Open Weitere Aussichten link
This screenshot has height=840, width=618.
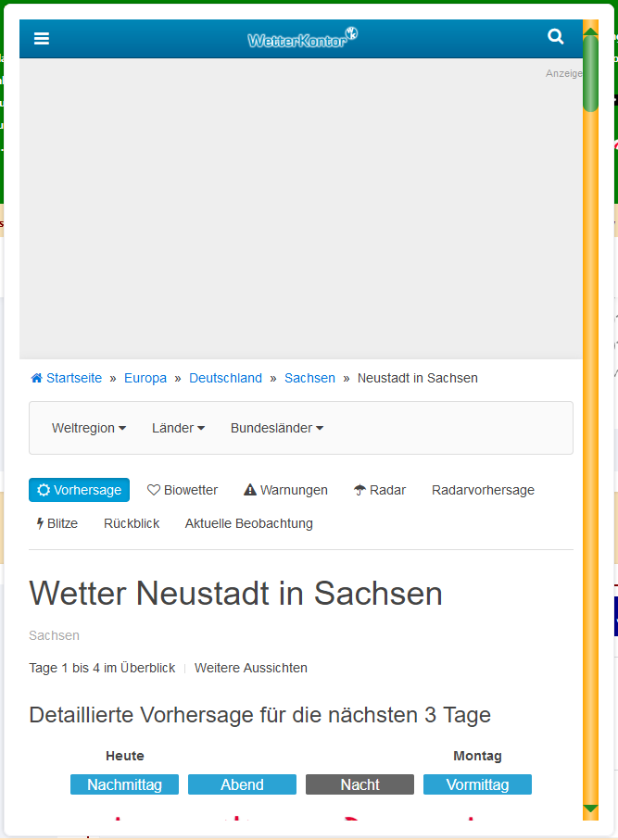[x=251, y=668]
